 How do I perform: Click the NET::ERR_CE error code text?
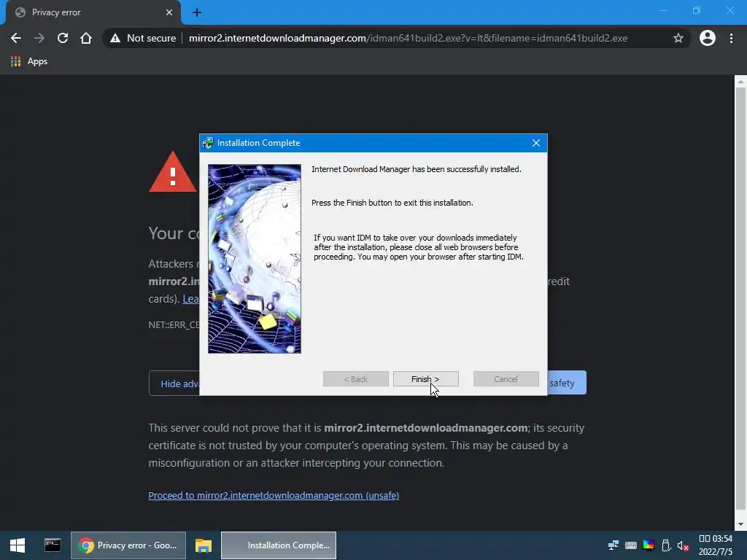click(x=174, y=324)
